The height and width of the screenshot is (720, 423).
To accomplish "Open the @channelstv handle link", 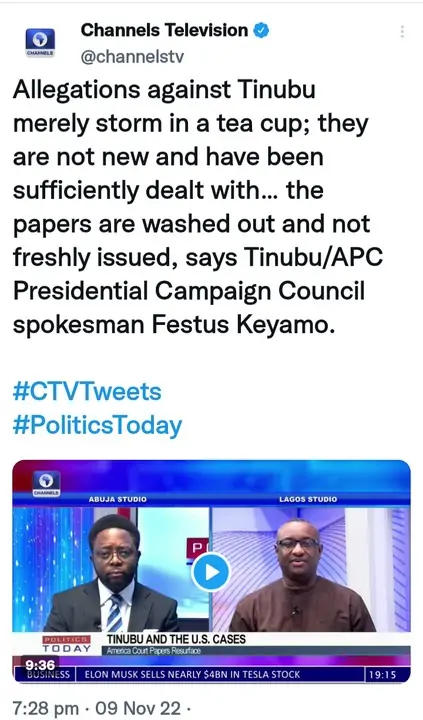I will pyautogui.click(x=132, y=56).
